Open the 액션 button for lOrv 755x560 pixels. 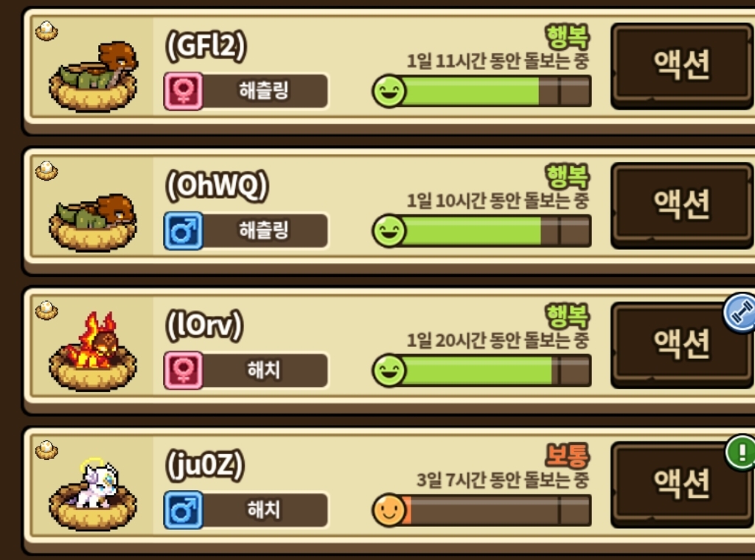click(682, 344)
